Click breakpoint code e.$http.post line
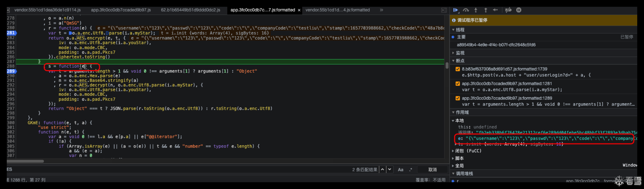This screenshot has height=189, width=644. [526, 75]
